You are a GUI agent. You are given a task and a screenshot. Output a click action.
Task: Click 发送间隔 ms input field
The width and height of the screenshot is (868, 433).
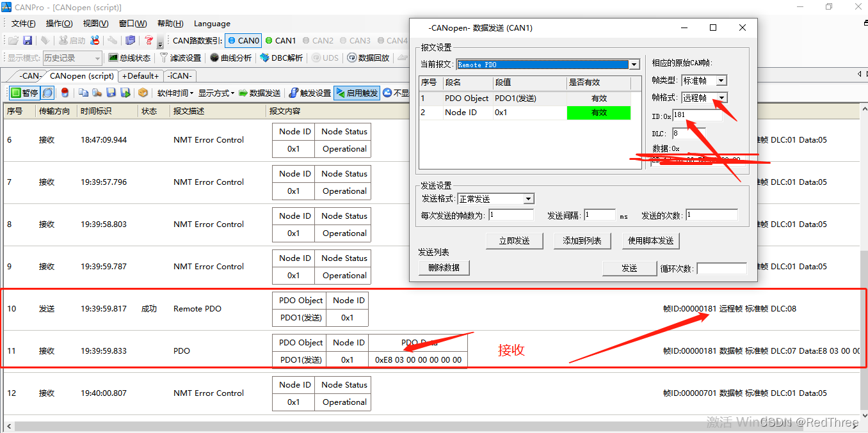coord(599,215)
